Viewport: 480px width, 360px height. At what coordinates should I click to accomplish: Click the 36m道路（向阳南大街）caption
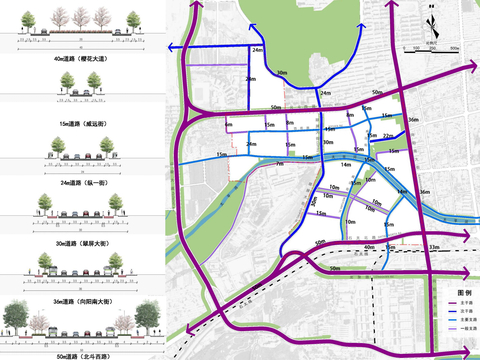[83, 302]
